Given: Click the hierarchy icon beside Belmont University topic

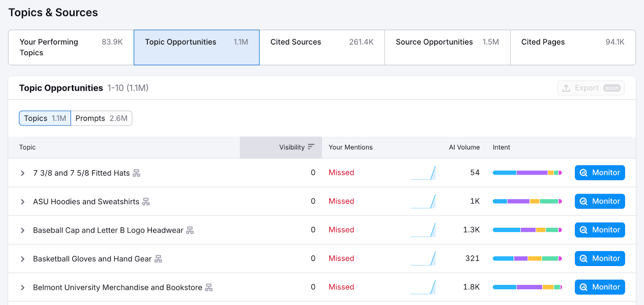Looking at the screenshot, I should [x=208, y=287].
